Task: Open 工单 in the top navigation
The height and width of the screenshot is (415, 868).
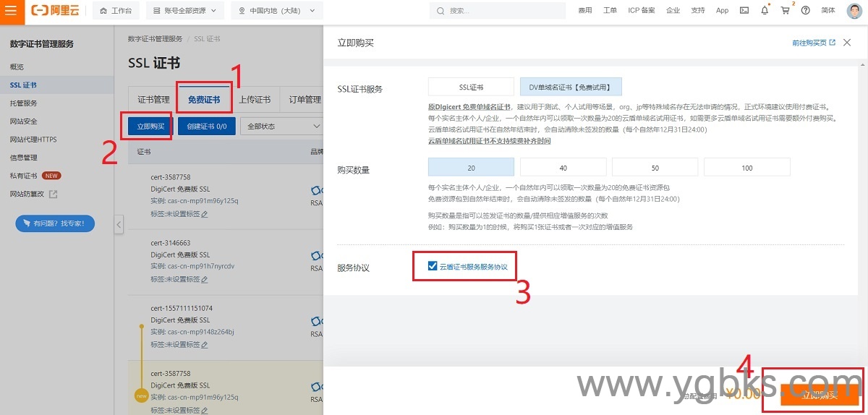Action: (x=610, y=11)
